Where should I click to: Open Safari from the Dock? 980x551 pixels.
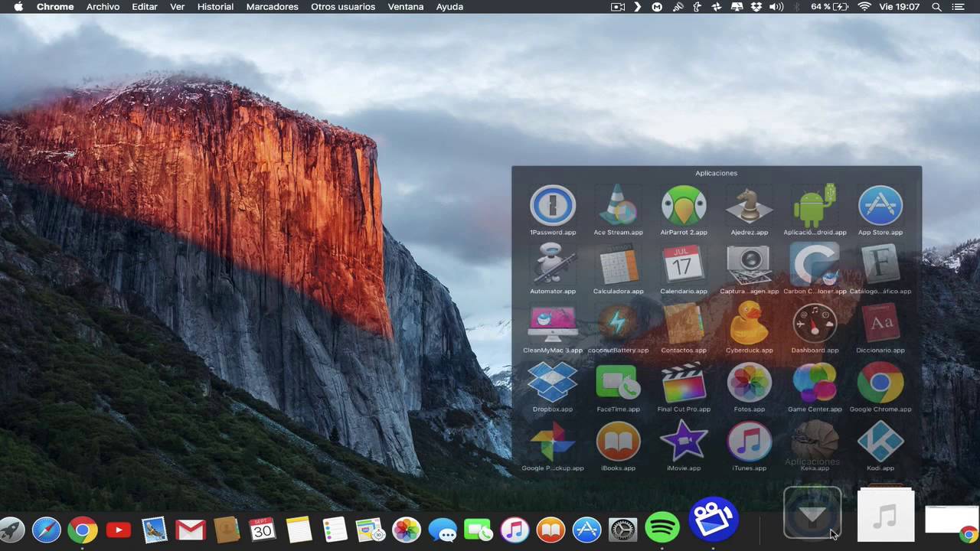46,530
